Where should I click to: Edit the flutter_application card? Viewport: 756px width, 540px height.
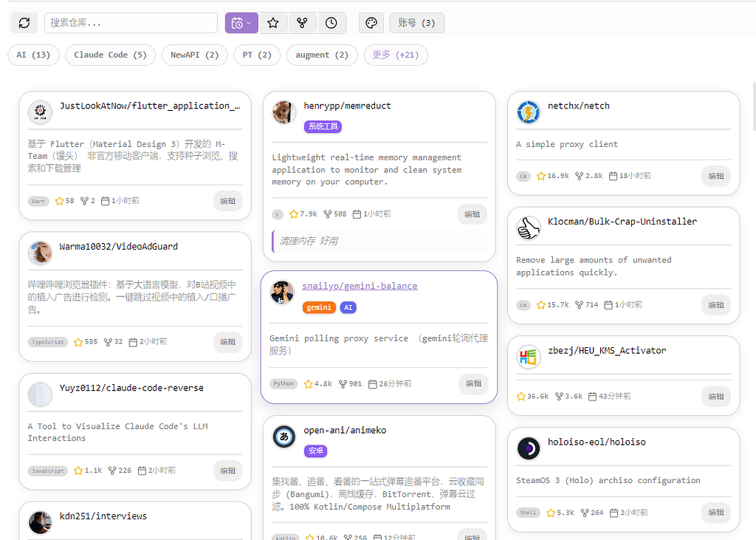(x=227, y=201)
